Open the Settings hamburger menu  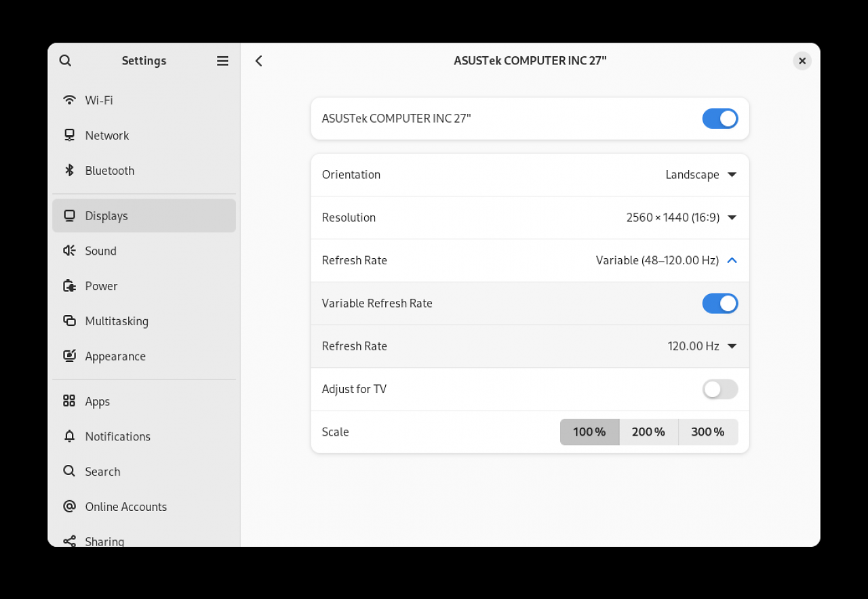222,61
